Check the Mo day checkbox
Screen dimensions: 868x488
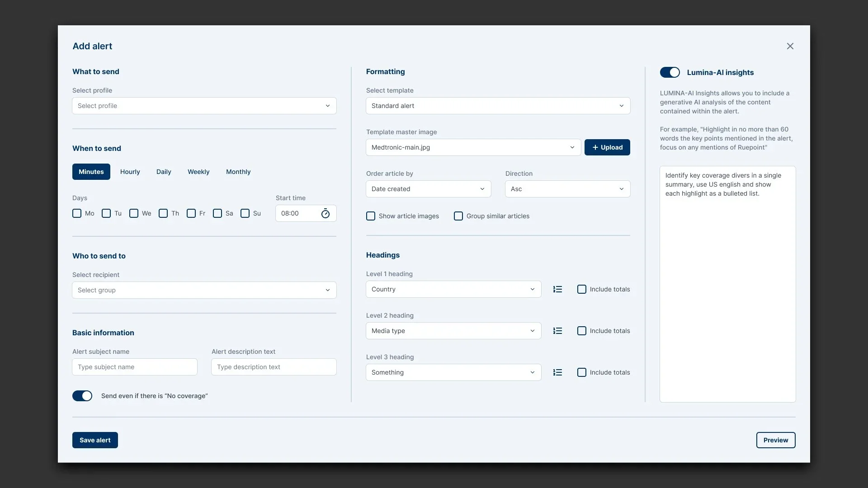pos(77,213)
